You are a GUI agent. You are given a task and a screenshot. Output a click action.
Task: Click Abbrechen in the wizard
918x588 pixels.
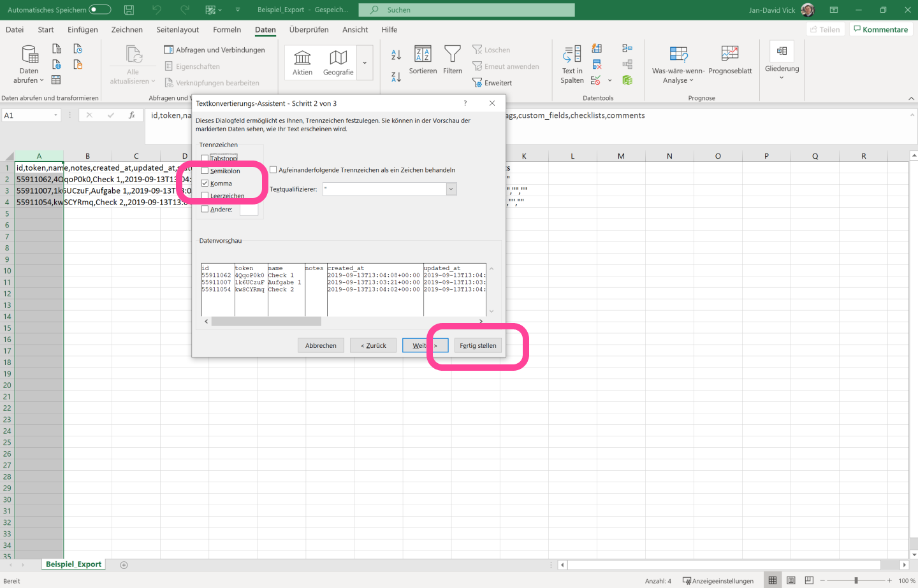tap(321, 345)
